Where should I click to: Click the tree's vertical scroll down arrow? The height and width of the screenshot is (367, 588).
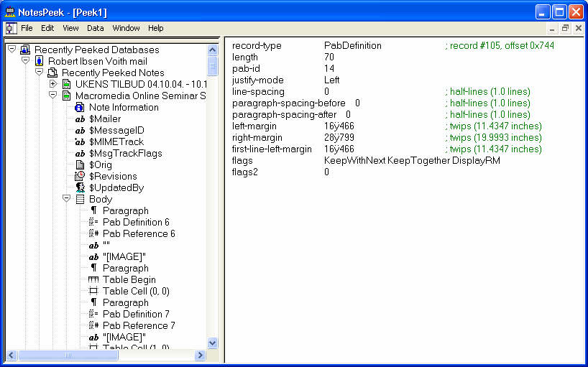[x=212, y=343]
